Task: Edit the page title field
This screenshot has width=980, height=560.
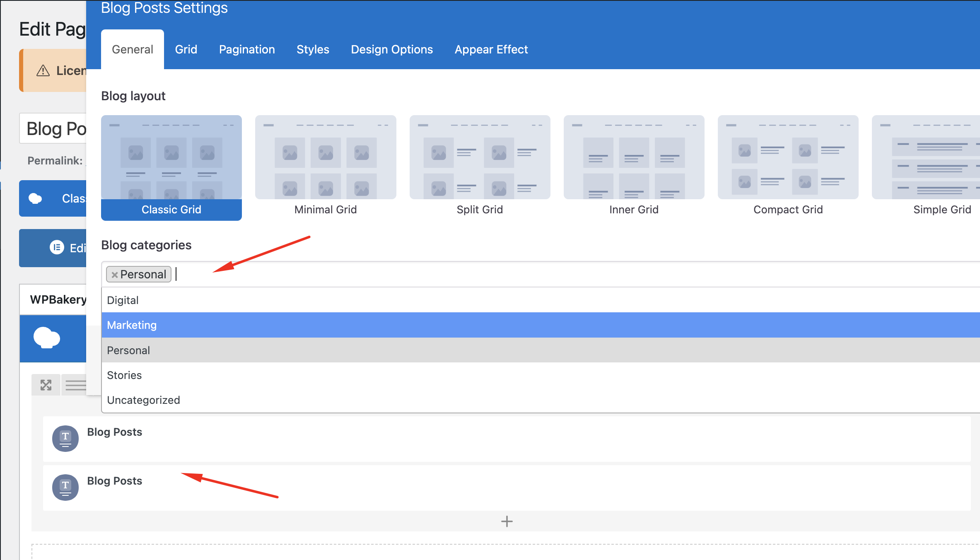Action: pos(53,128)
